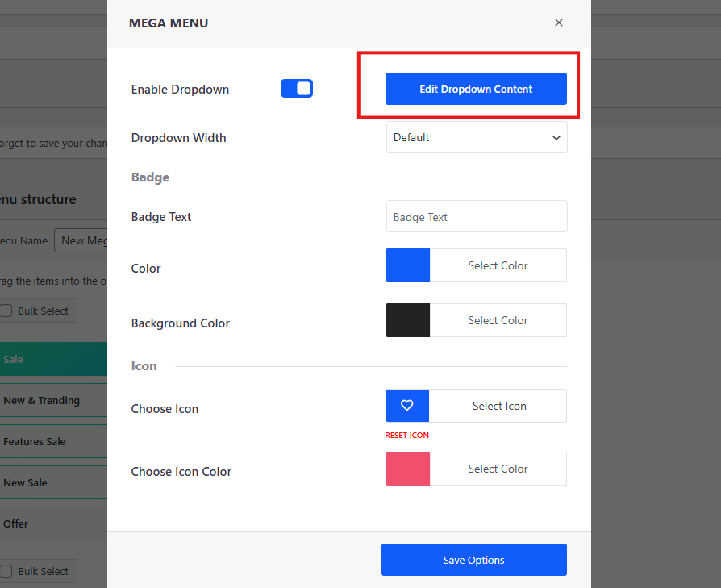
Task: Click the RESET ICON link
Action: tap(407, 435)
